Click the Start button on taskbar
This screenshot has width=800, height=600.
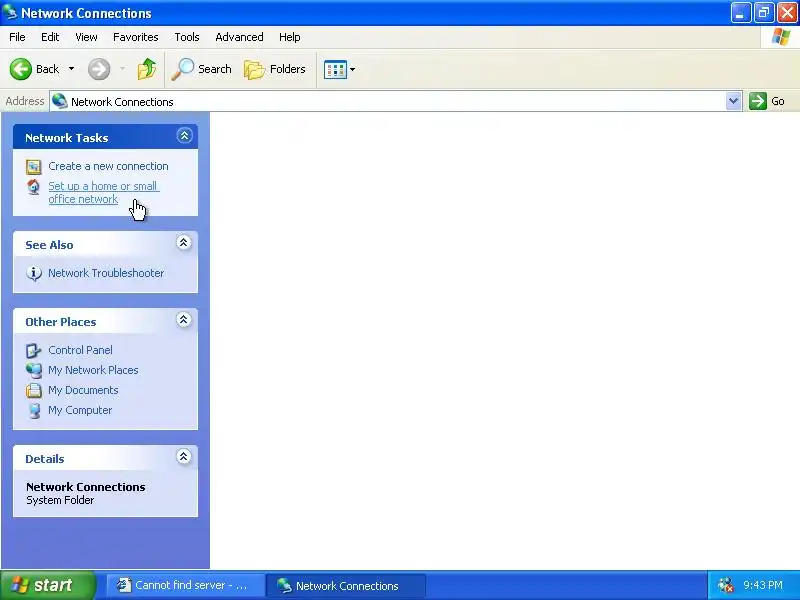click(x=48, y=585)
